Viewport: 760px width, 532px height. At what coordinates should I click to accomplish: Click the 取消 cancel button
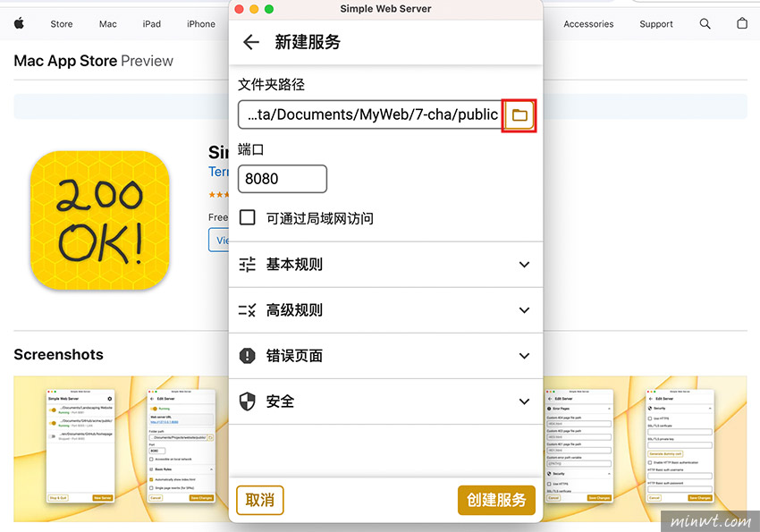pos(260,500)
